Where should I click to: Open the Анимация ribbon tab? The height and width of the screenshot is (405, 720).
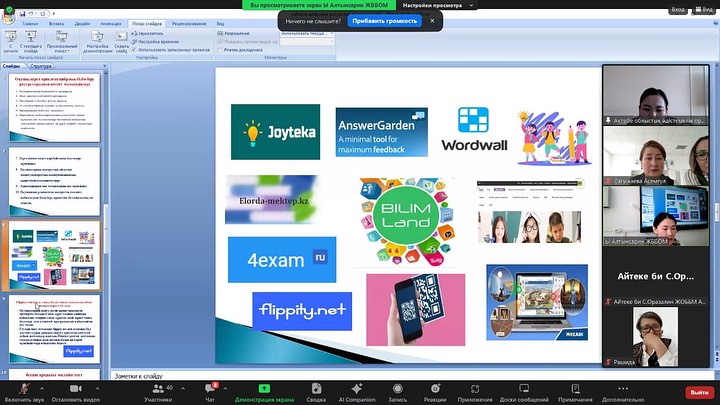[x=111, y=23]
